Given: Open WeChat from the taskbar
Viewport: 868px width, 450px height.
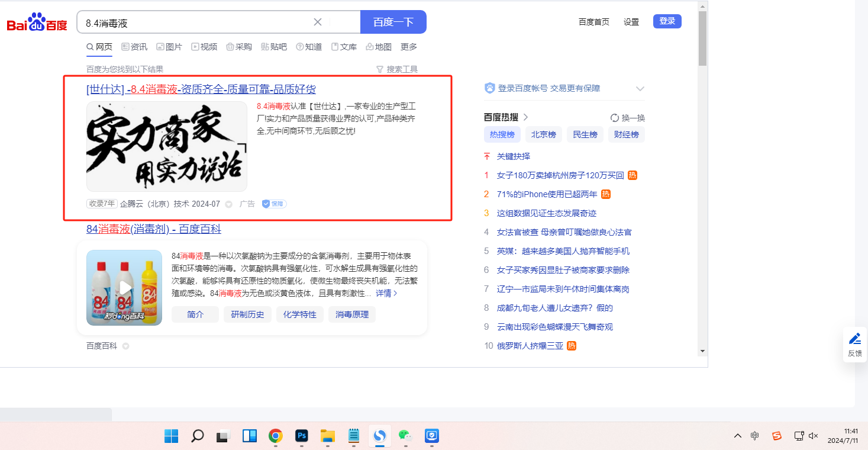Looking at the screenshot, I should click(x=405, y=436).
